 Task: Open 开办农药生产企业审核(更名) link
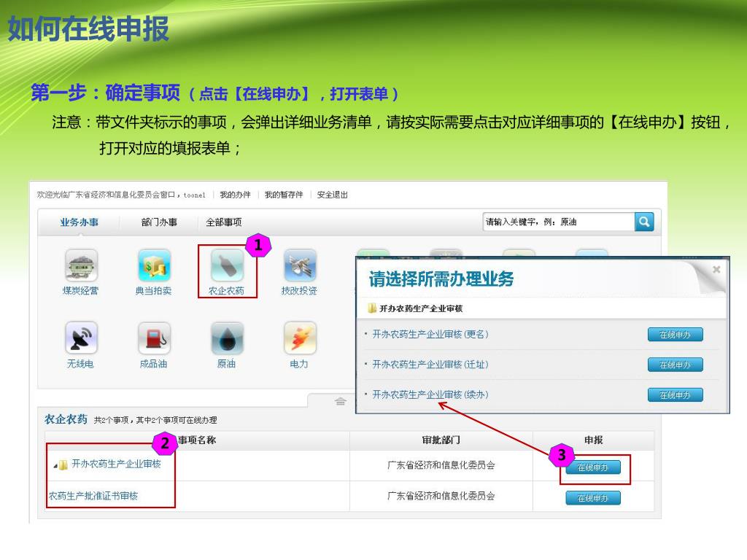coord(430,334)
